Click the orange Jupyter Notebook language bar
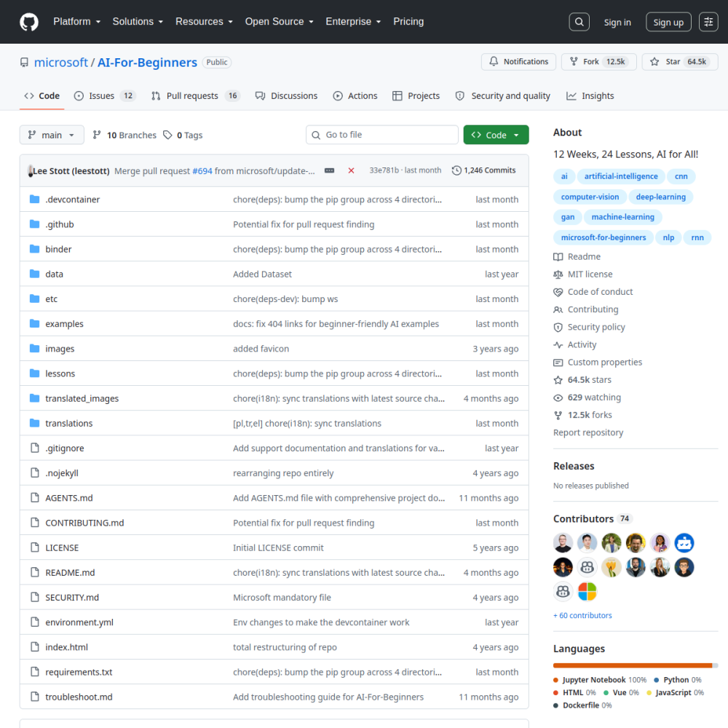 tap(633, 665)
